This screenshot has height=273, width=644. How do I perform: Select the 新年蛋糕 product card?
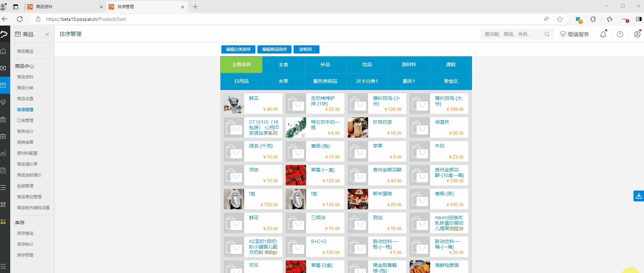377,199
